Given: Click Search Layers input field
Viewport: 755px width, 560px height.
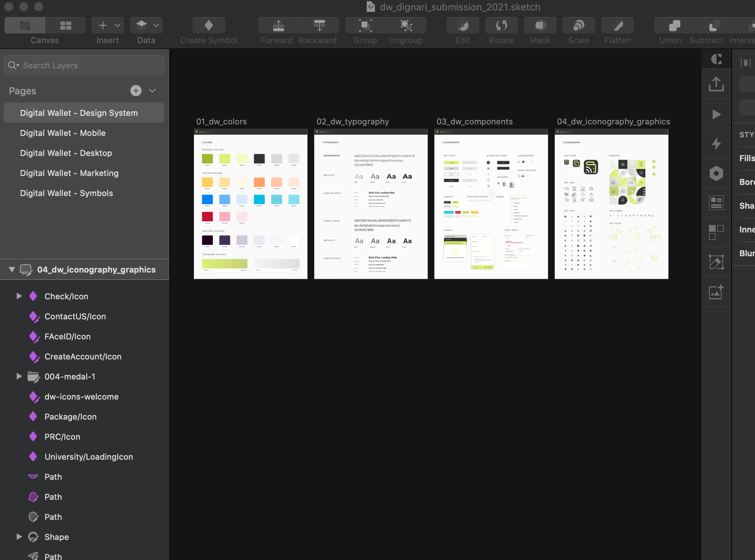Looking at the screenshot, I should point(84,65).
